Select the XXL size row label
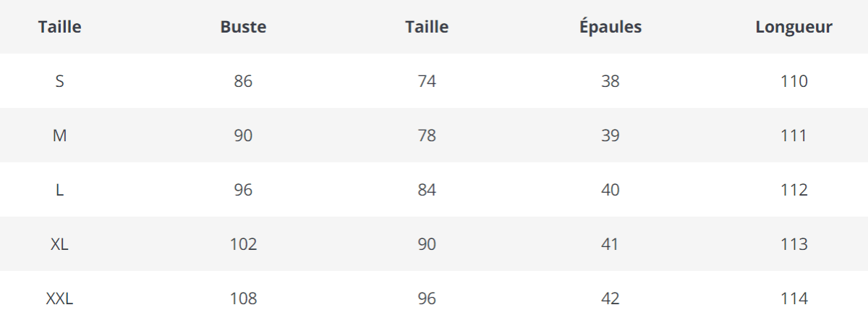Image resolution: width=868 pixels, height=318 pixels. pyautogui.click(x=59, y=298)
